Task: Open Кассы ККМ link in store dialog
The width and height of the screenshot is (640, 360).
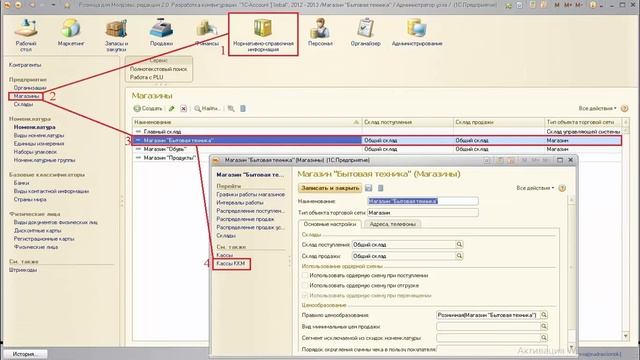Action: tap(231, 264)
